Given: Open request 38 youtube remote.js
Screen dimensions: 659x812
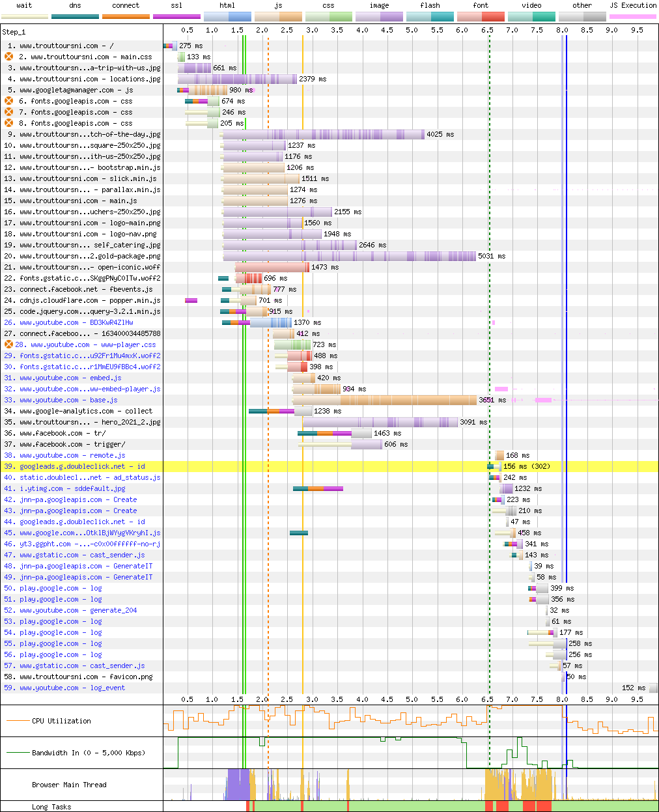Looking at the screenshot, I should click(64, 455).
